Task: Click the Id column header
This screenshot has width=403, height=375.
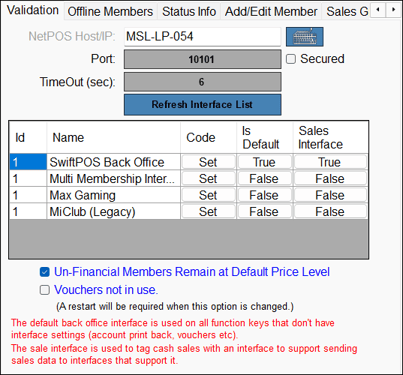Action: point(28,138)
